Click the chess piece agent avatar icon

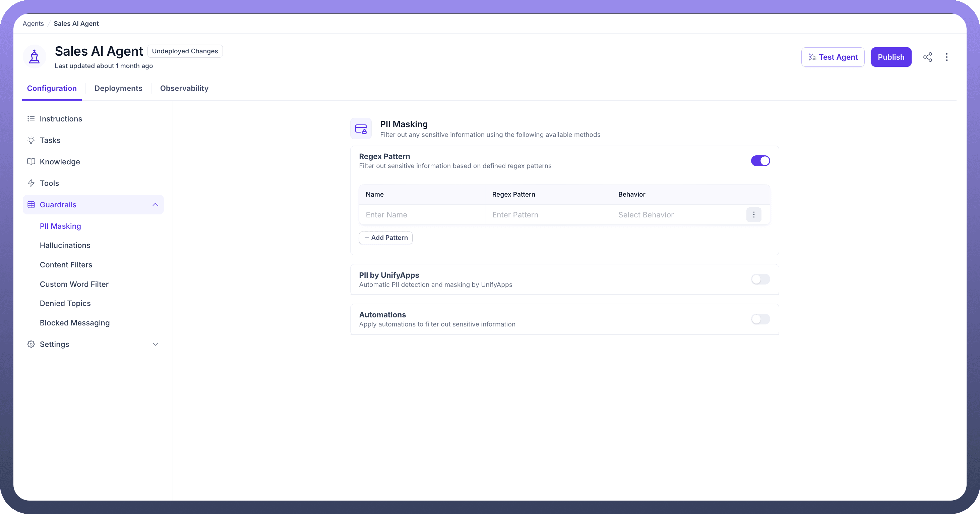[35, 57]
